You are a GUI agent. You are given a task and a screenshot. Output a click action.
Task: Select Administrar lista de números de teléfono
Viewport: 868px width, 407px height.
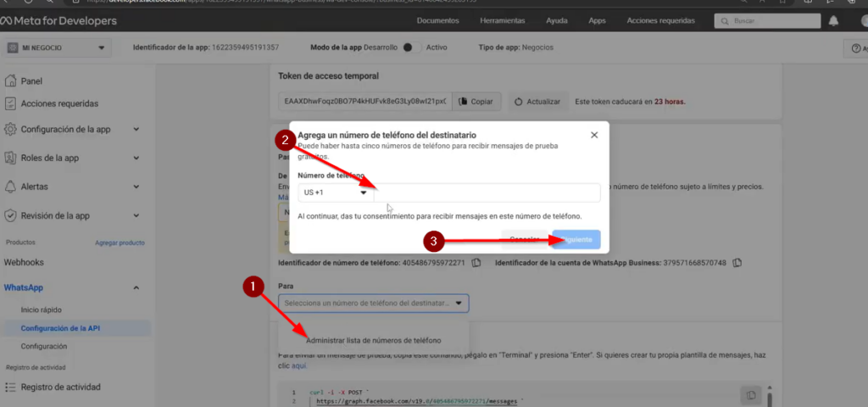pyautogui.click(x=374, y=340)
